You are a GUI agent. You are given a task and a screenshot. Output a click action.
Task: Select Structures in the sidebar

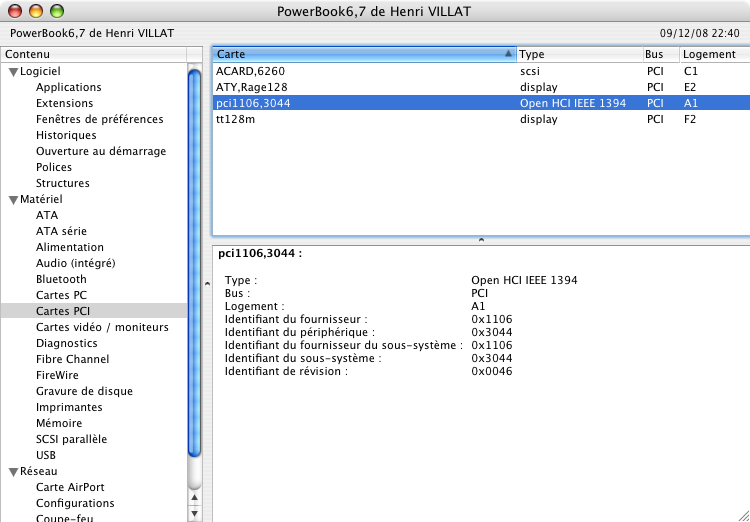pos(63,183)
